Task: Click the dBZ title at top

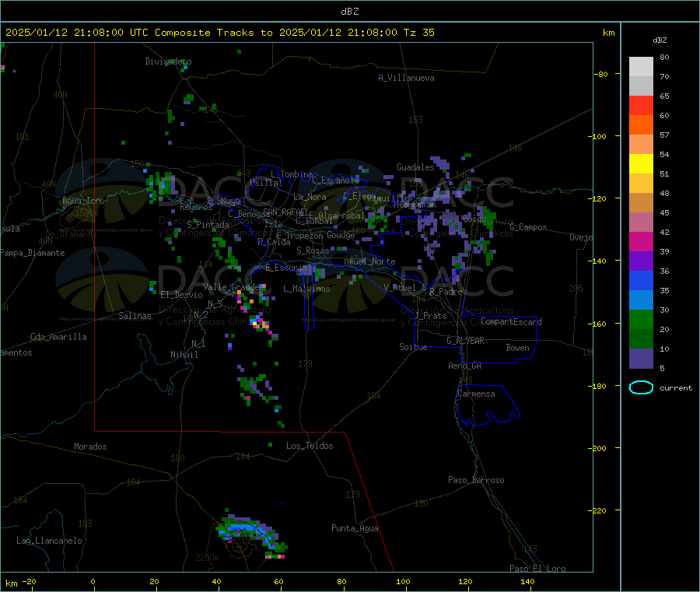Action: click(x=349, y=12)
